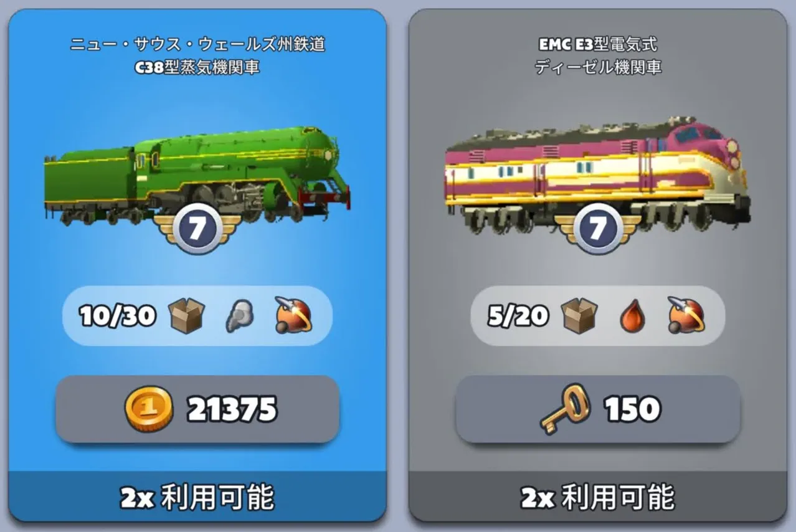Click the rocket planet icon on gray card
796x532 pixels.
pyautogui.click(x=686, y=316)
